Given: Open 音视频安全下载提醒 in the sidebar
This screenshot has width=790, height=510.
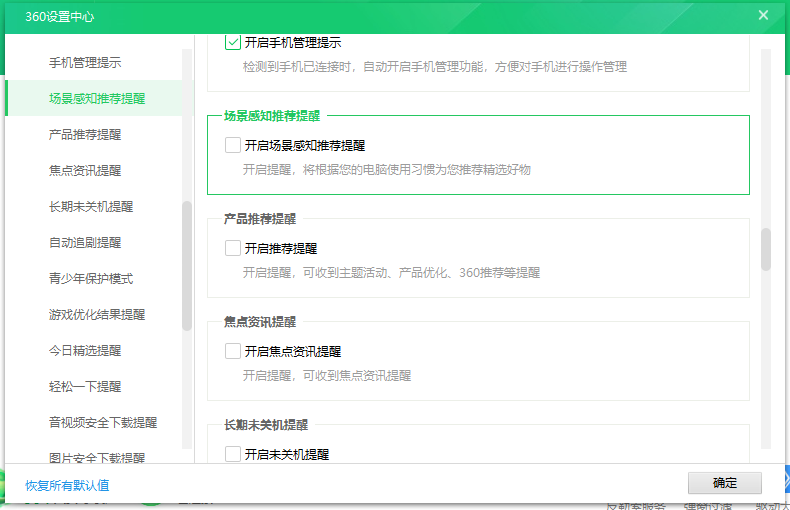Looking at the screenshot, I should coord(103,423).
